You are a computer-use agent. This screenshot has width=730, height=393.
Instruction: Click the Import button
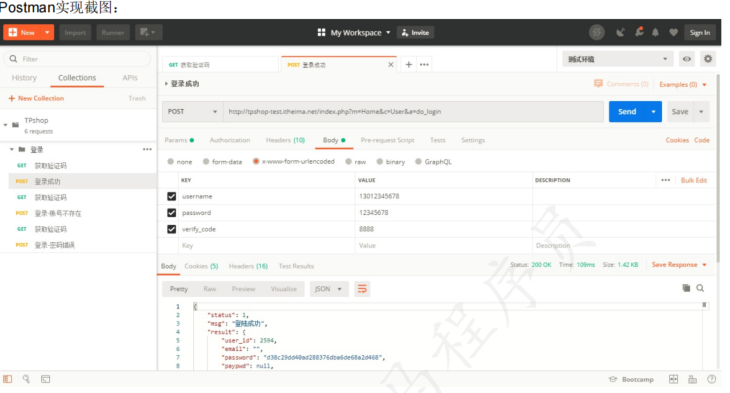[x=75, y=32]
